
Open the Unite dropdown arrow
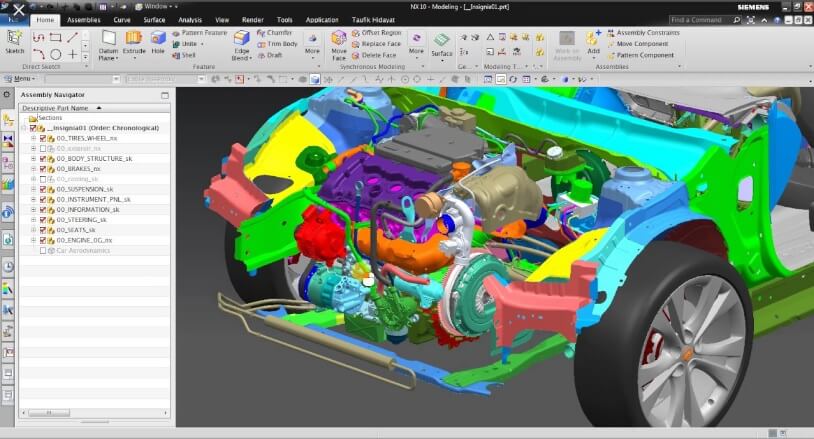(202, 44)
